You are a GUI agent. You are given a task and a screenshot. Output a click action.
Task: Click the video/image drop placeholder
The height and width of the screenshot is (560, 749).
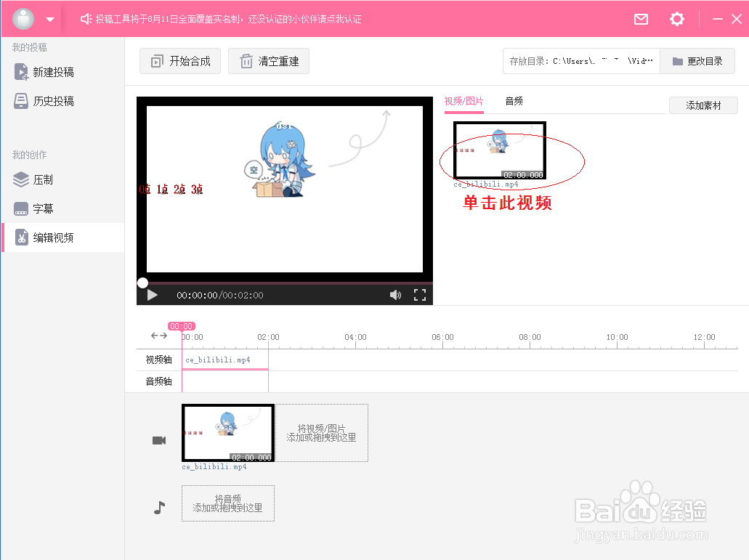[x=322, y=433]
